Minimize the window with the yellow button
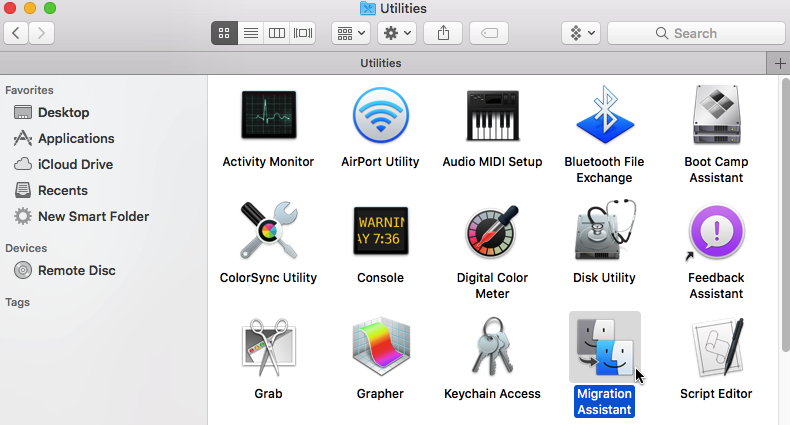Viewport: 790px width, 425px height. click(x=30, y=8)
